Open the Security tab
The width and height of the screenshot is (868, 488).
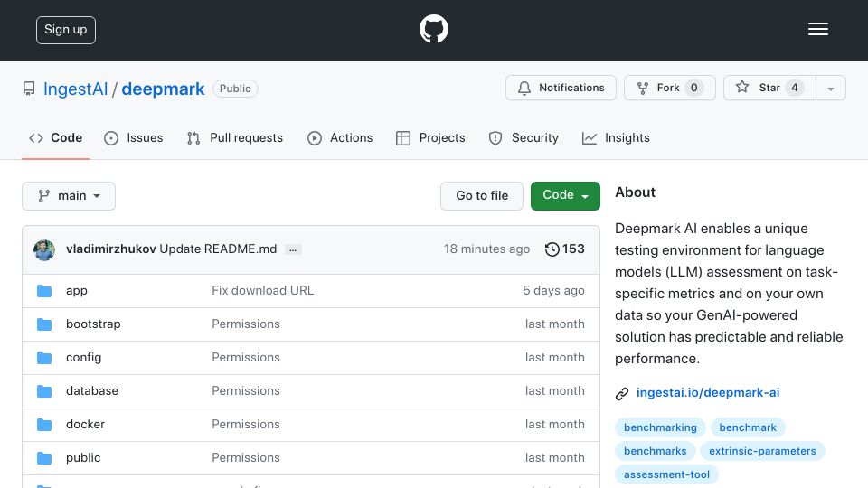[x=524, y=137]
